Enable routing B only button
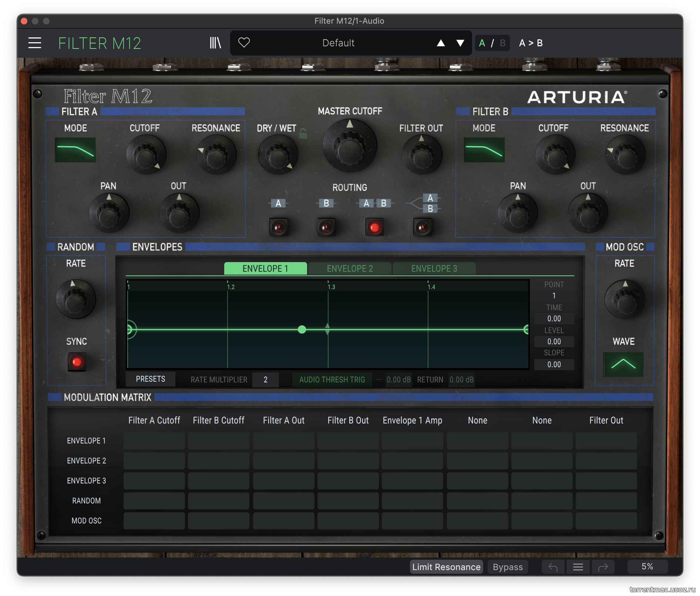700x596 pixels. pos(326,227)
